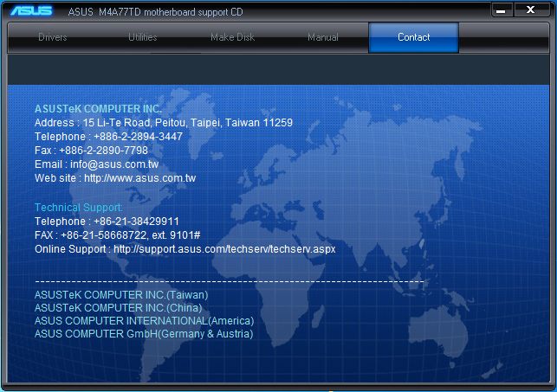Open the Manual tab
Viewport: 557px width, 392px height.
[323, 37]
